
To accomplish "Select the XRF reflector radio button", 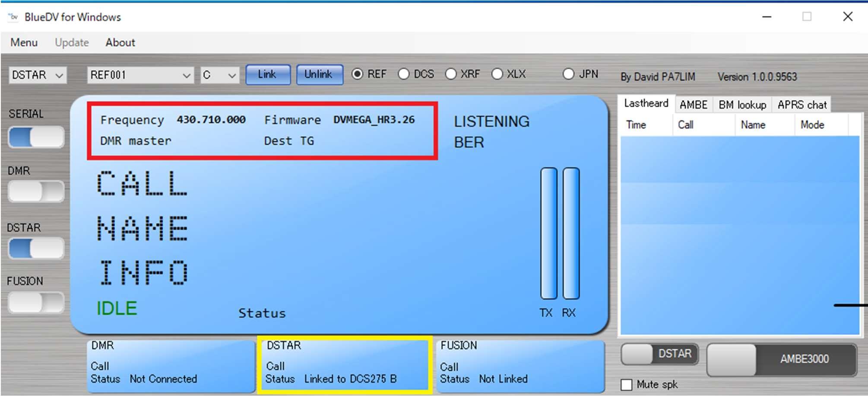I will click(x=451, y=74).
